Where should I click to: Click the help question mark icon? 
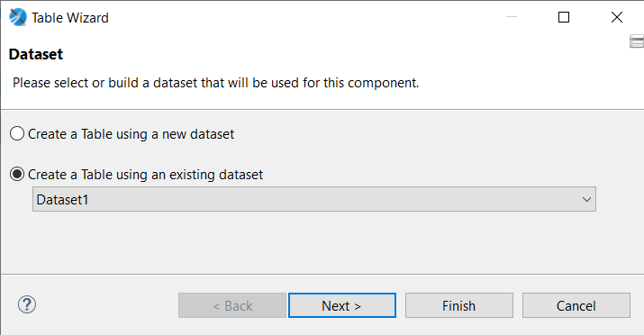coord(27,304)
